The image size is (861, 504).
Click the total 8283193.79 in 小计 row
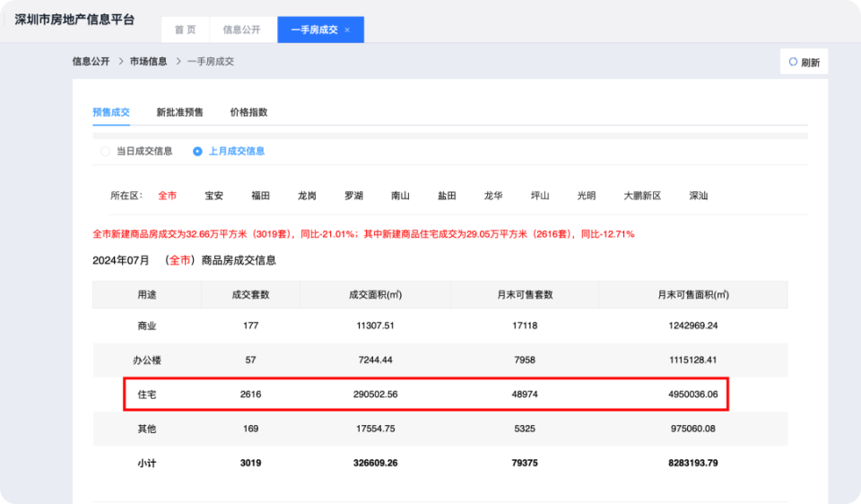coord(693,464)
